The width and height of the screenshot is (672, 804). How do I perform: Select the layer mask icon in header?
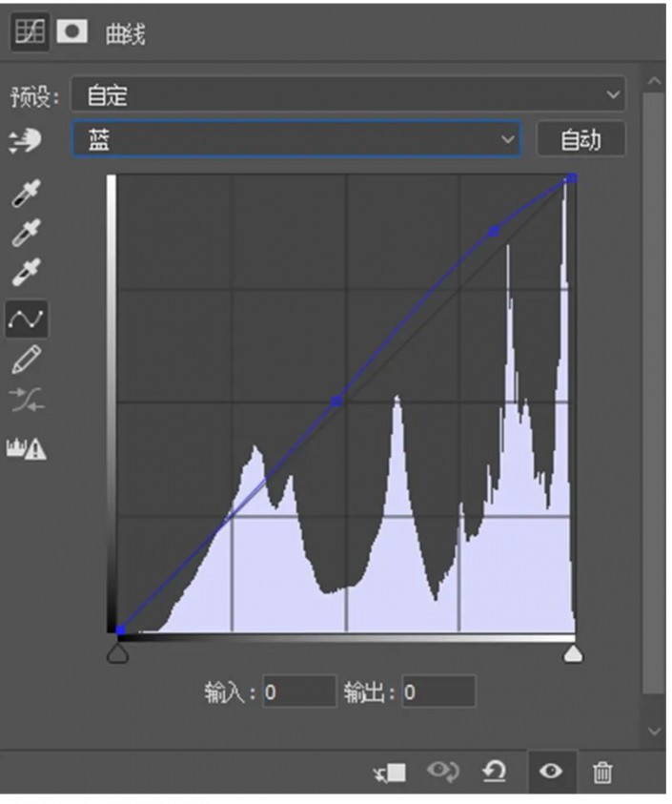pos(71,31)
